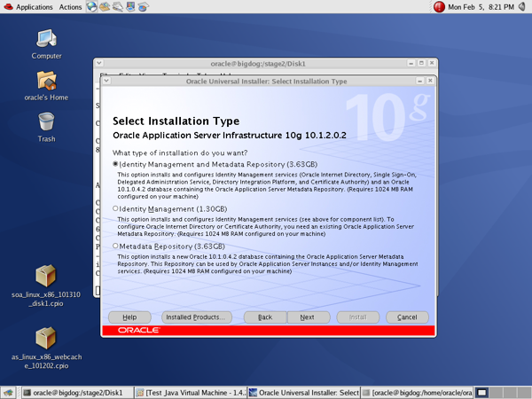This screenshot has height=399, width=532.
Task: Click "Oracle Application Server Infrastructure 10g 10.1.2.0.2" text
Action: click(230, 136)
